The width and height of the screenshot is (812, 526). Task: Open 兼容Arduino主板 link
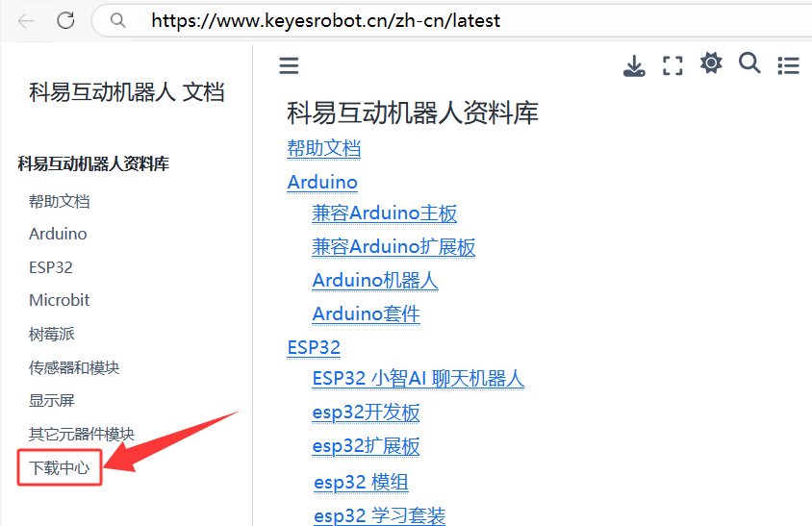(384, 213)
